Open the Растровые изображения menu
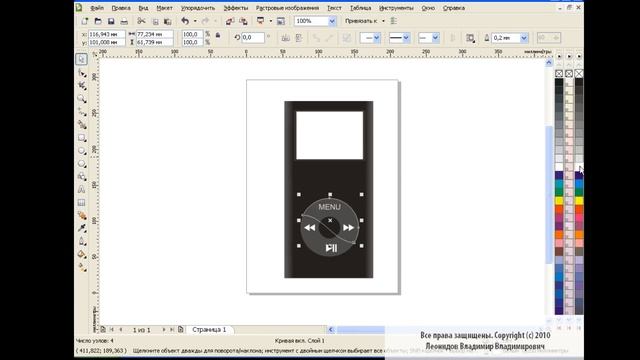640x360 pixels. tap(287, 8)
